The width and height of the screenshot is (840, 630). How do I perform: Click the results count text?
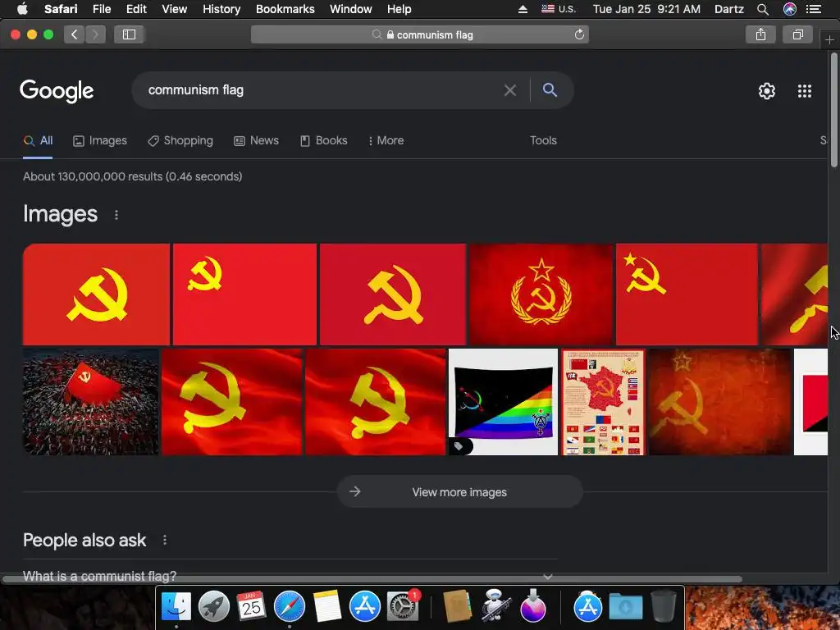tap(132, 176)
